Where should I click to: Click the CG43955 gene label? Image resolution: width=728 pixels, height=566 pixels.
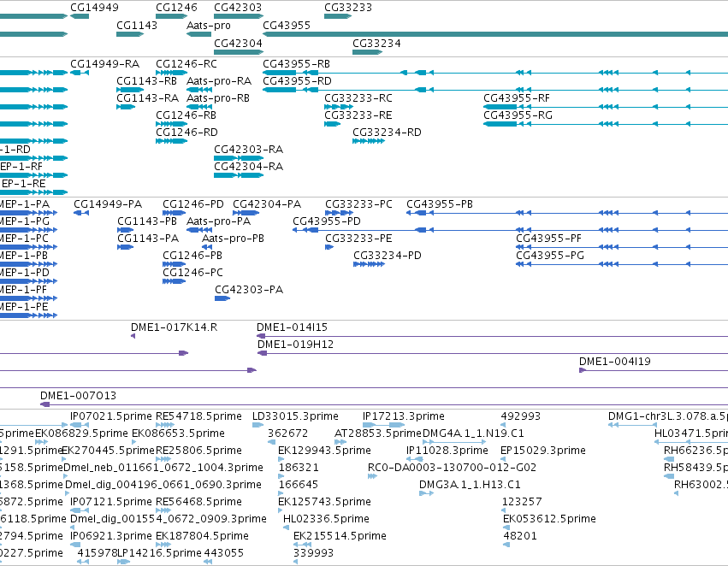[x=287, y=25]
